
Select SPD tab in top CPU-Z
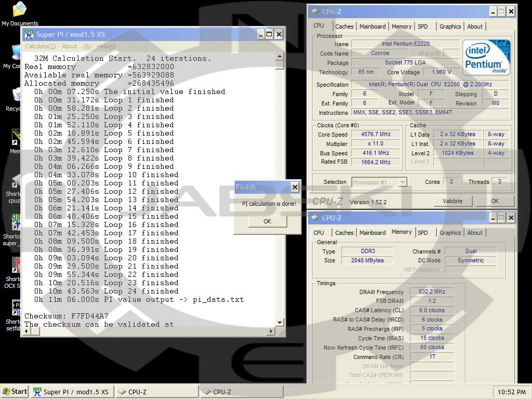coord(423,26)
